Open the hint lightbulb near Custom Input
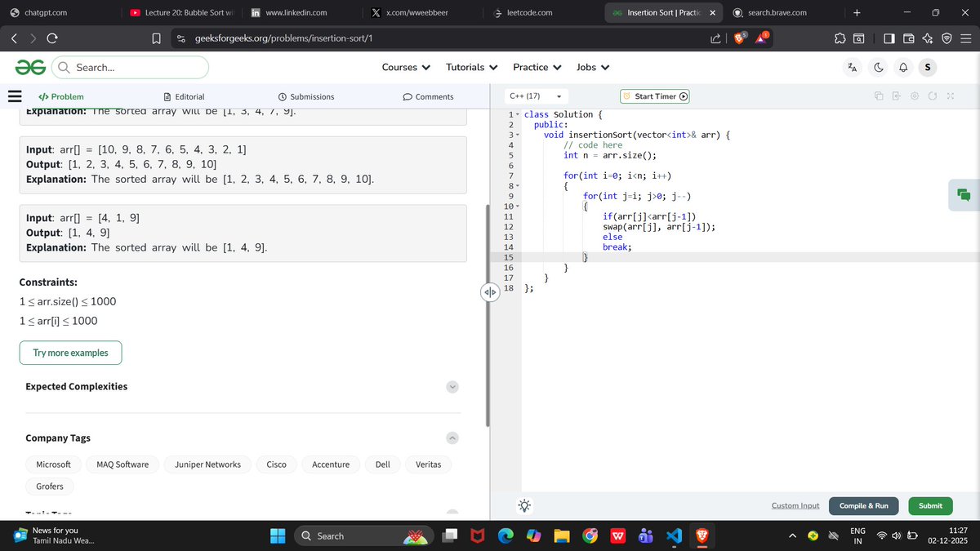 click(524, 505)
